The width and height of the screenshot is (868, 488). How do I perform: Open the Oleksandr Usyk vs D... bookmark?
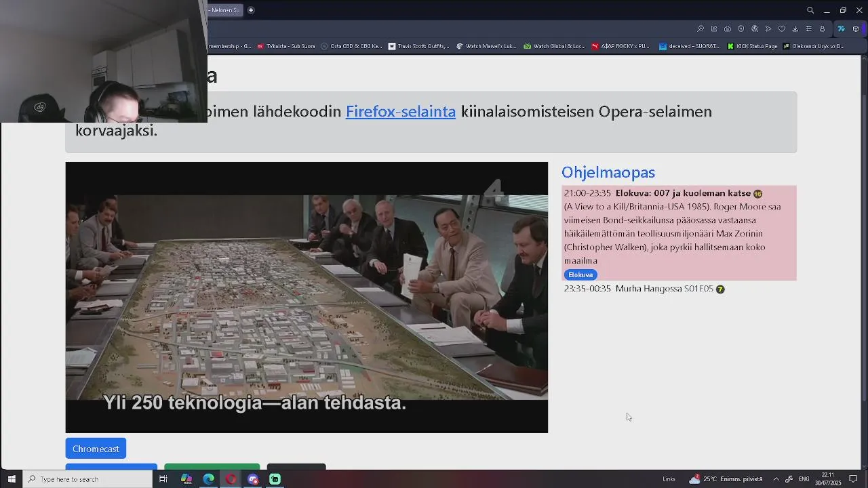point(813,46)
